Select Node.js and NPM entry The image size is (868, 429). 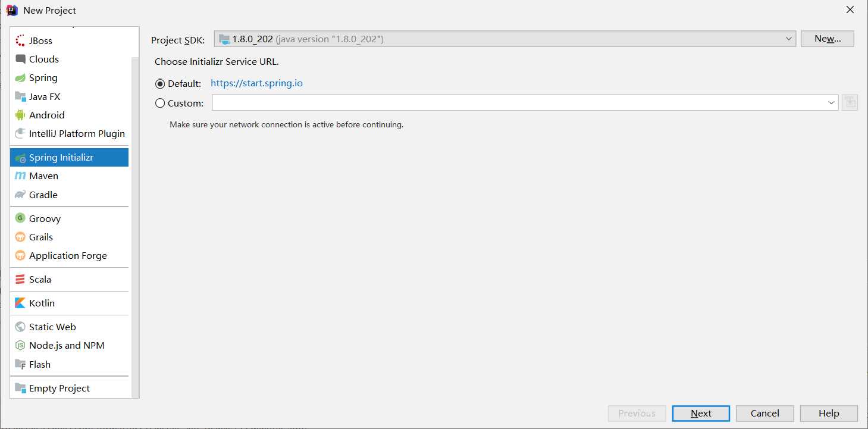pyautogui.click(x=69, y=345)
